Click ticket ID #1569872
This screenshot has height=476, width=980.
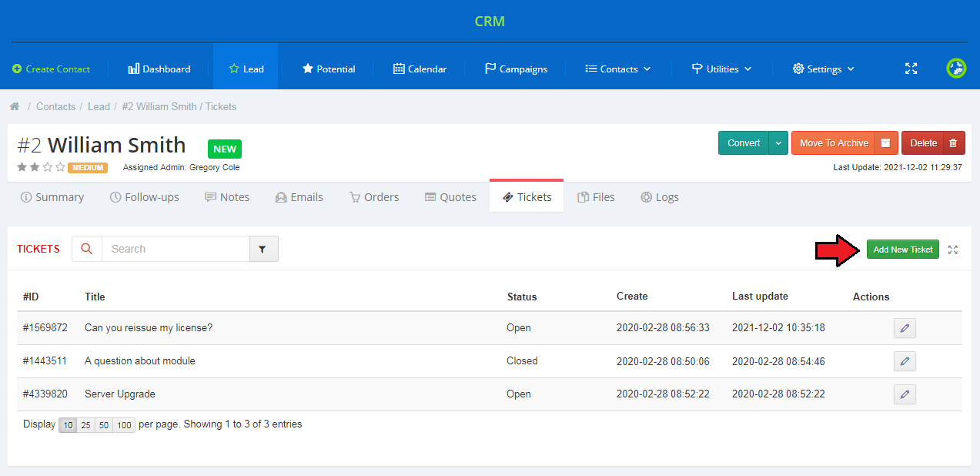pyautogui.click(x=45, y=327)
